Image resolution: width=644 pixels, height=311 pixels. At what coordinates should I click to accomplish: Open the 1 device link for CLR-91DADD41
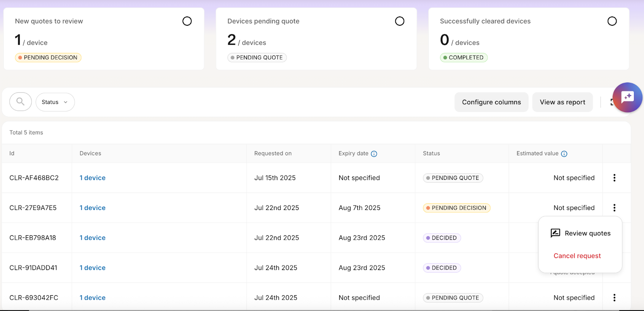[x=93, y=268]
